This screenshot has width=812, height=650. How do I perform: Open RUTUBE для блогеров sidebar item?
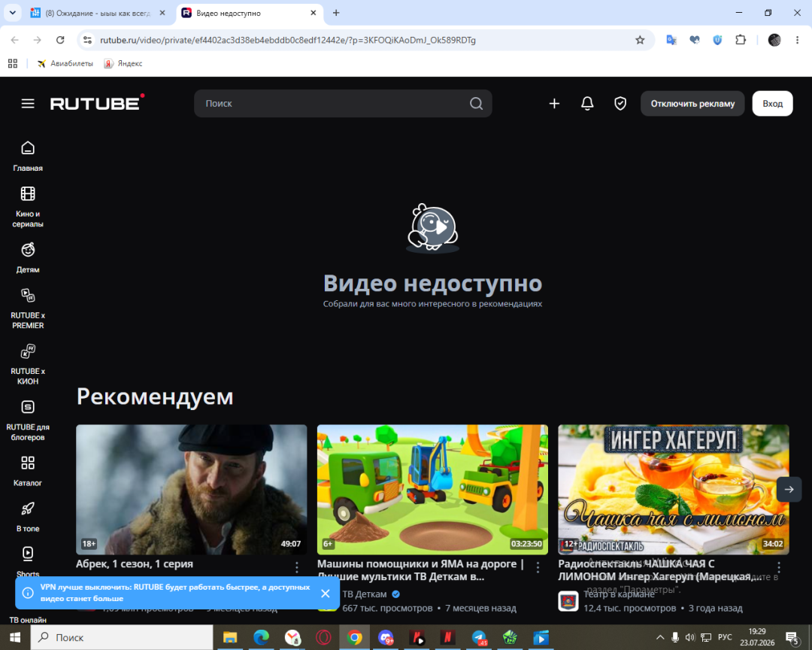[28, 421]
